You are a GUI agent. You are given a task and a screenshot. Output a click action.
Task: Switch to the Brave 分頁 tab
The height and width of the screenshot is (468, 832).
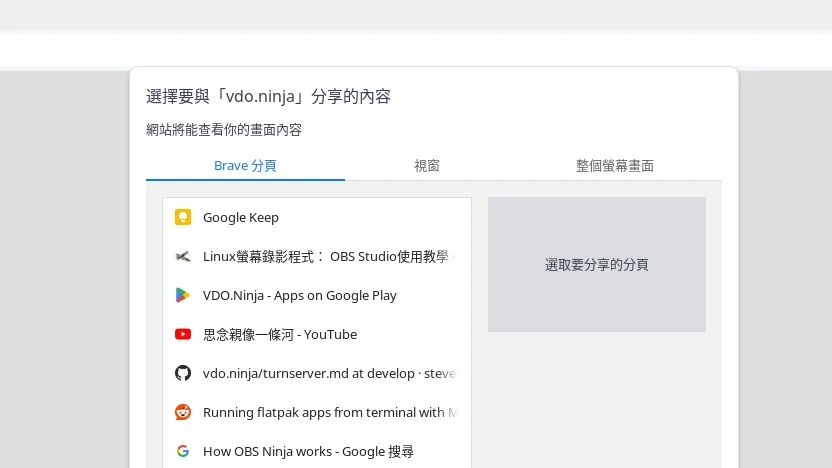(x=245, y=166)
